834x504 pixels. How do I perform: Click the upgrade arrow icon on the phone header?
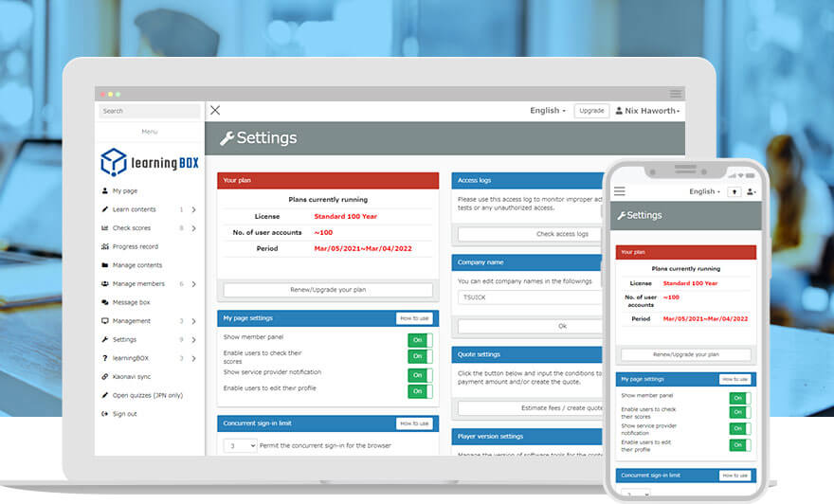(734, 191)
